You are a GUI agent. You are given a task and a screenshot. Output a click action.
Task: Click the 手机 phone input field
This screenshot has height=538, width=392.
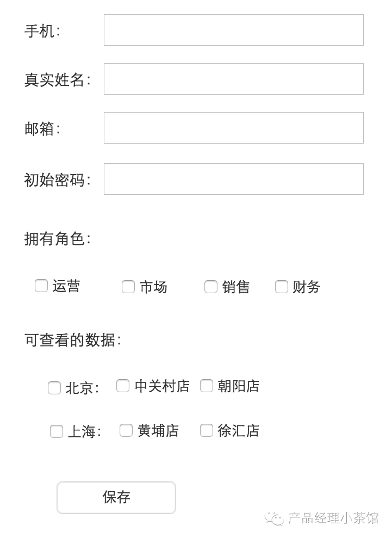click(234, 30)
